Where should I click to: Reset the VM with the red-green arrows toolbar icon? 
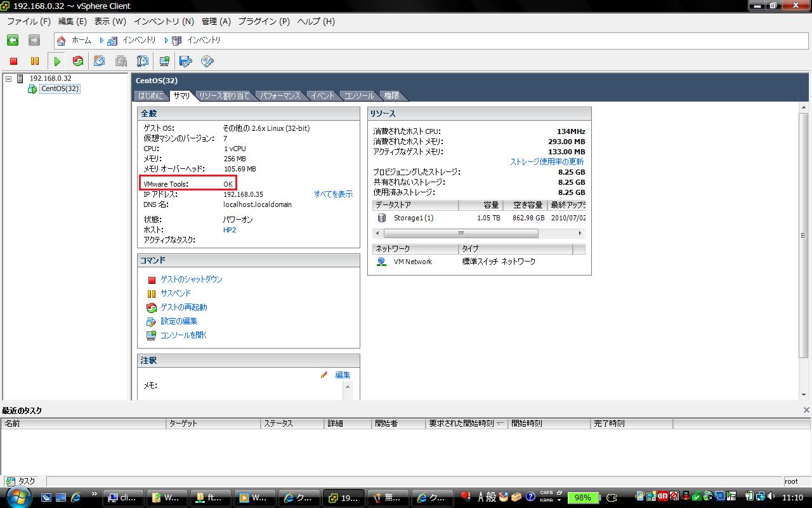point(78,61)
